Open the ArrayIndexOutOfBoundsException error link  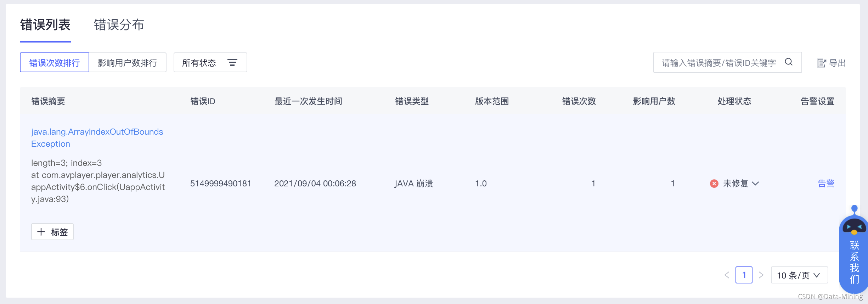coord(97,137)
